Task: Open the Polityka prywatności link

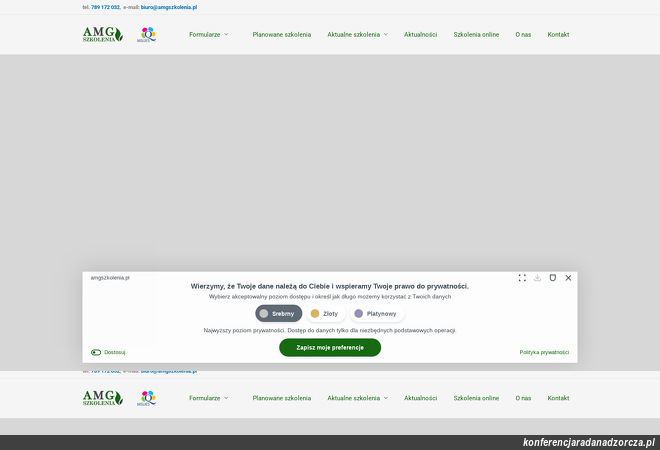Action: coord(544,352)
